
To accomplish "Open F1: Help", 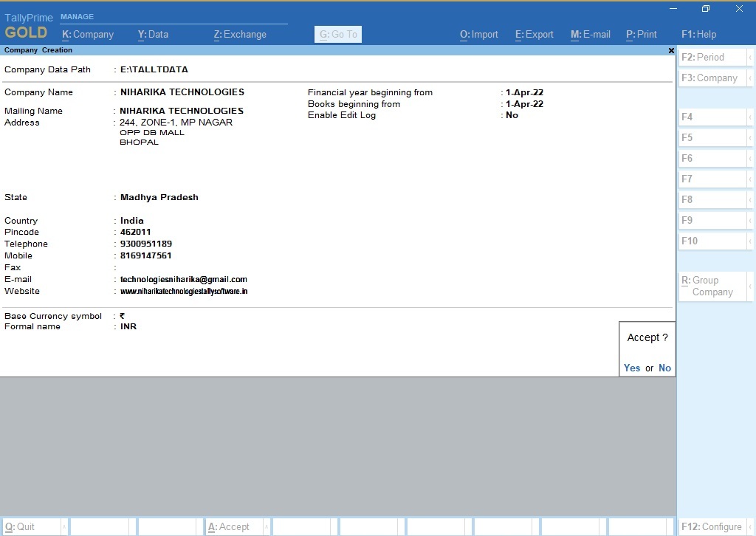I will (698, 34).
